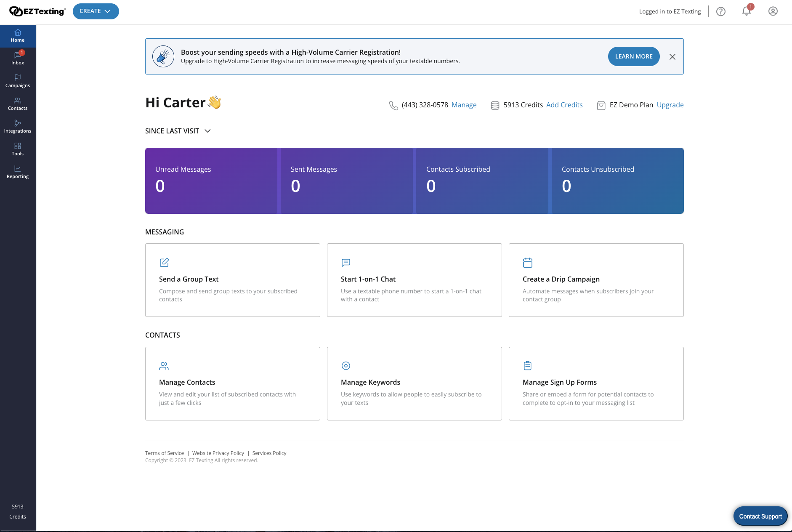Open the notifications bell
The width and height of the screenshot is (792, 532).
(x=747, y=11)
